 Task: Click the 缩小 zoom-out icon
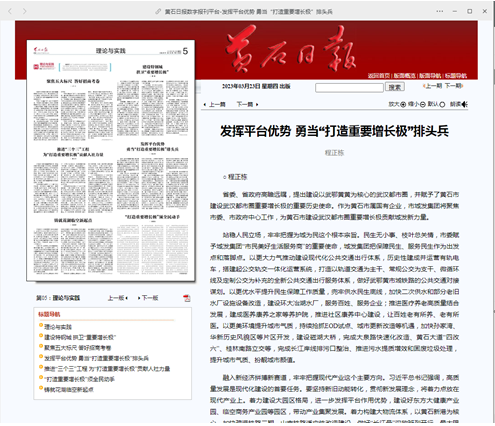(423, 105)
